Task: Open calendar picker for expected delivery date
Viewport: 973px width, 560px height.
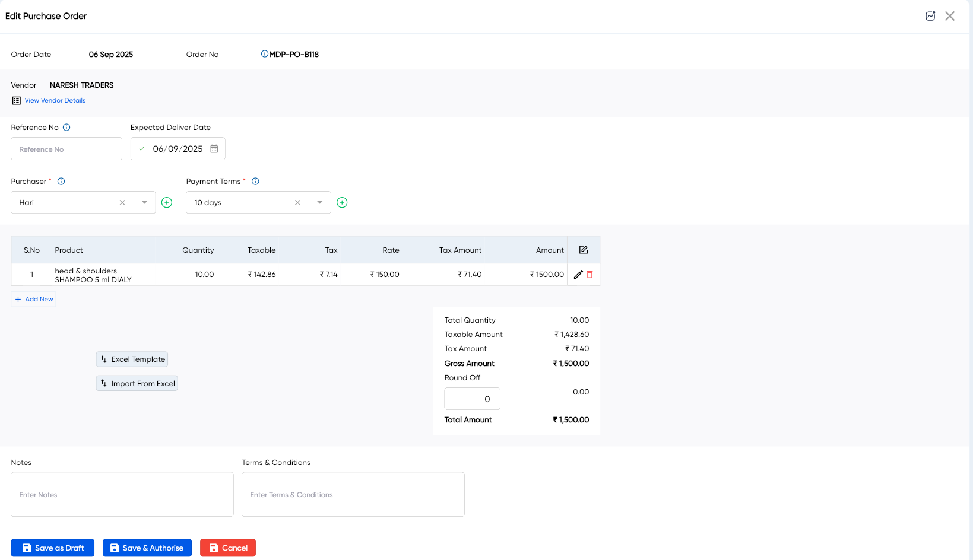Action: point(214,149)
